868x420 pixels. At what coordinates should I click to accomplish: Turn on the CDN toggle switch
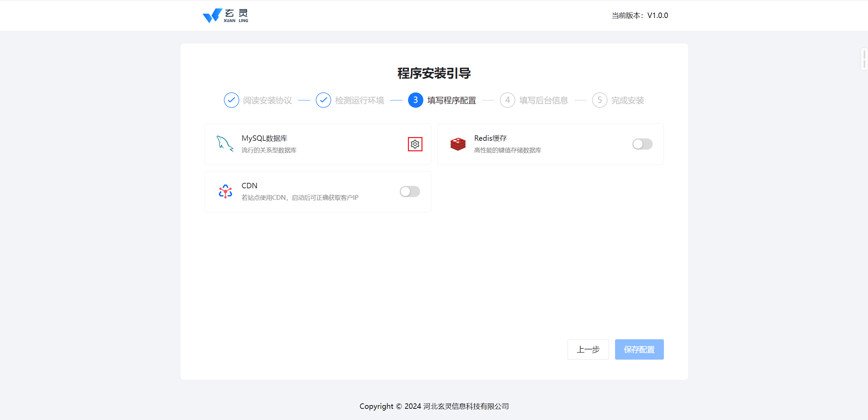410,192
